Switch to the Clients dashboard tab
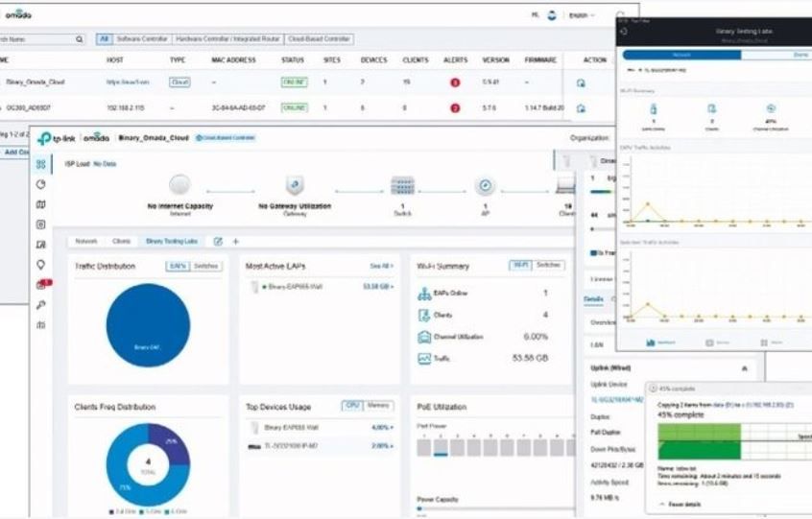The height and width of the screenshot is (519, 812). tap(121, 241)
